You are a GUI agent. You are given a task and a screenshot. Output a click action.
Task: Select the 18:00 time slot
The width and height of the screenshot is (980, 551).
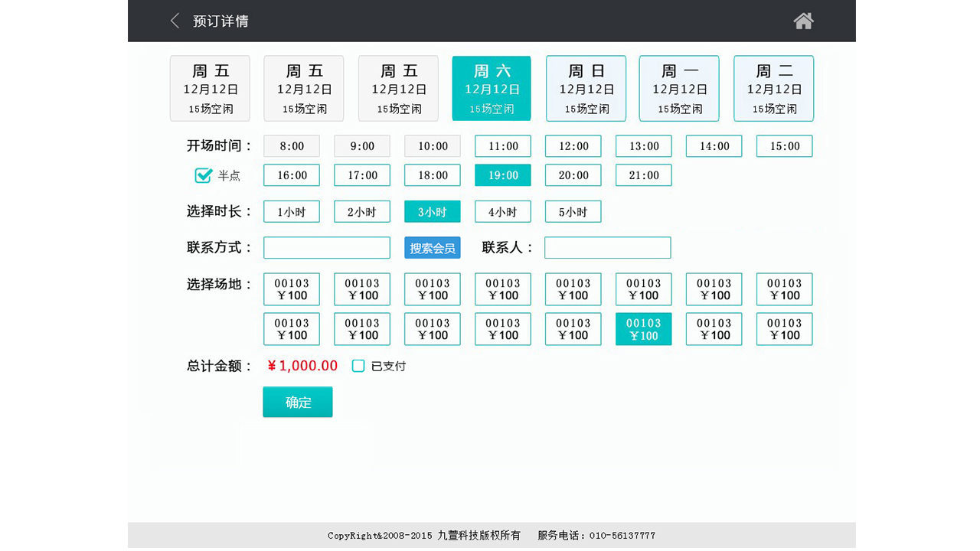(x=433, y=175)
